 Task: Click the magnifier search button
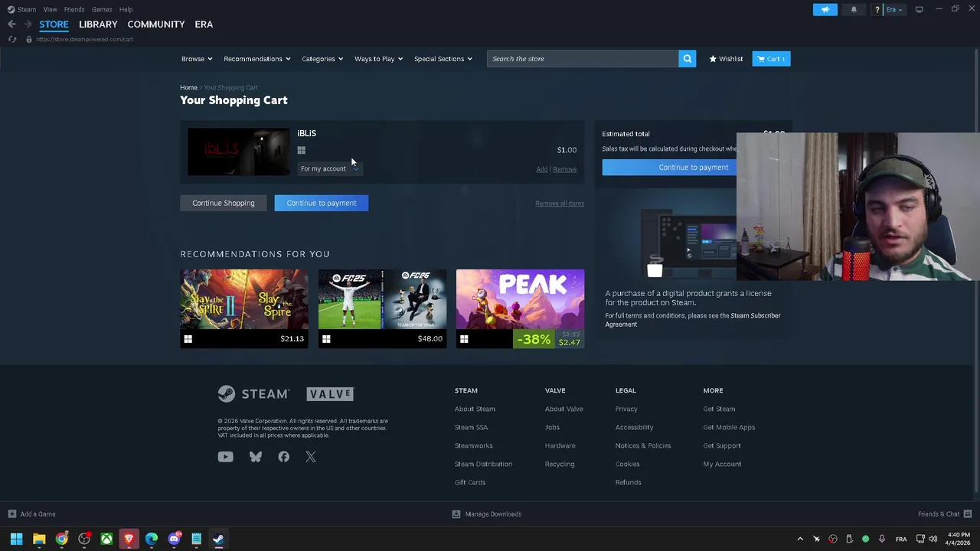click(x=688, y=59)
